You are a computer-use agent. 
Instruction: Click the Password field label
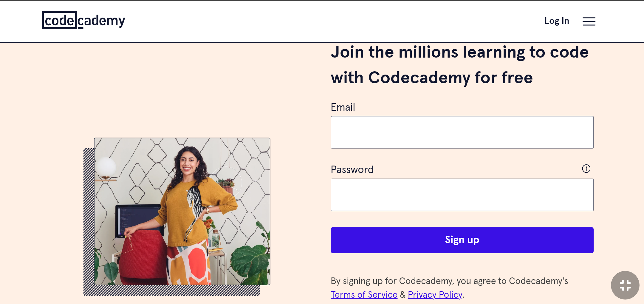pyautogui.click(x=352, y=169)
